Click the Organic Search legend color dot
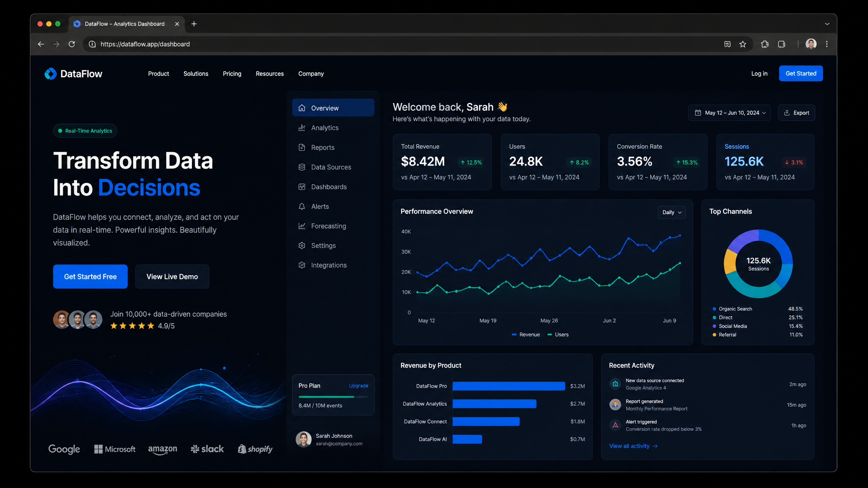 [715, 309]
